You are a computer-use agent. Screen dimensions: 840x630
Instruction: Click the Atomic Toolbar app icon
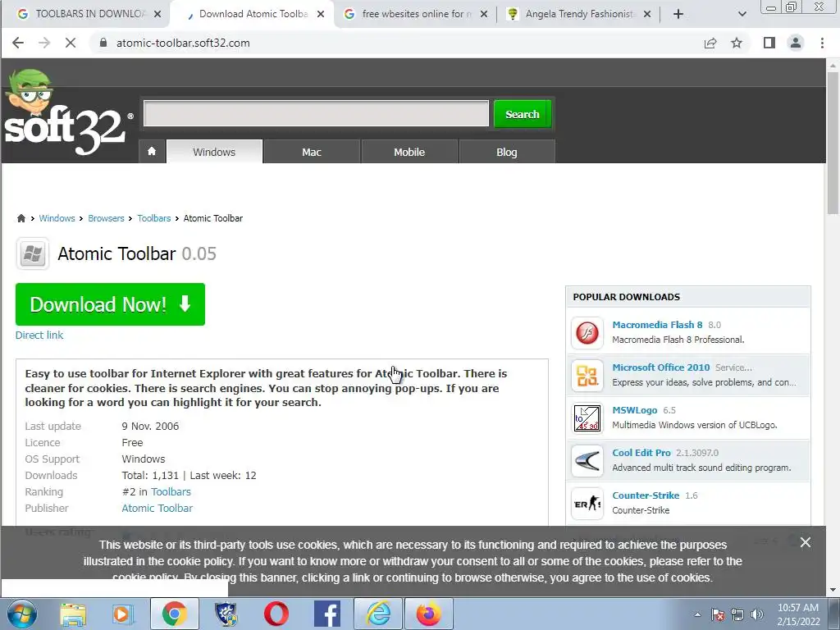33,253
